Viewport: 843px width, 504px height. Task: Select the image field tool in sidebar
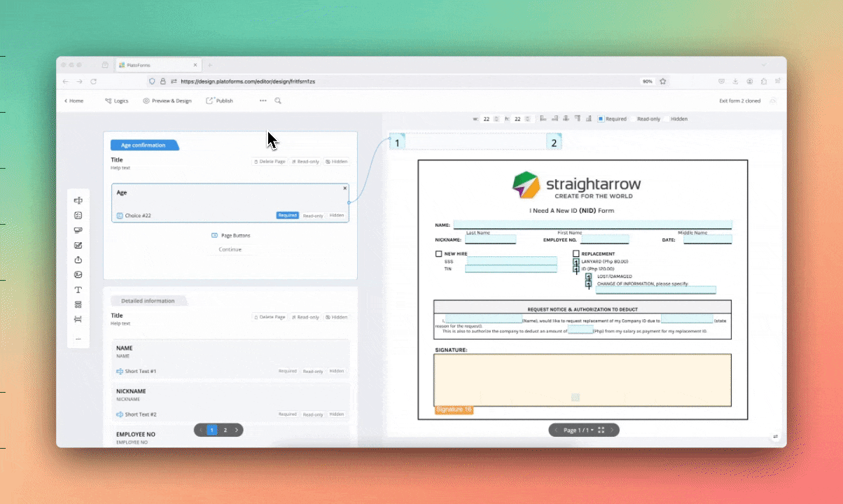tap(78, 274)
